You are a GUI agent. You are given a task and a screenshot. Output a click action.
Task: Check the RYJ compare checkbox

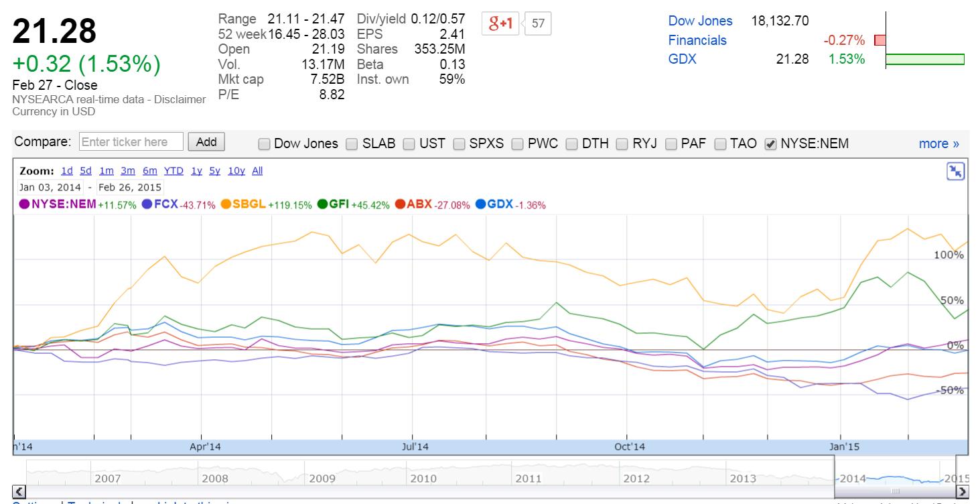point(622,143)
